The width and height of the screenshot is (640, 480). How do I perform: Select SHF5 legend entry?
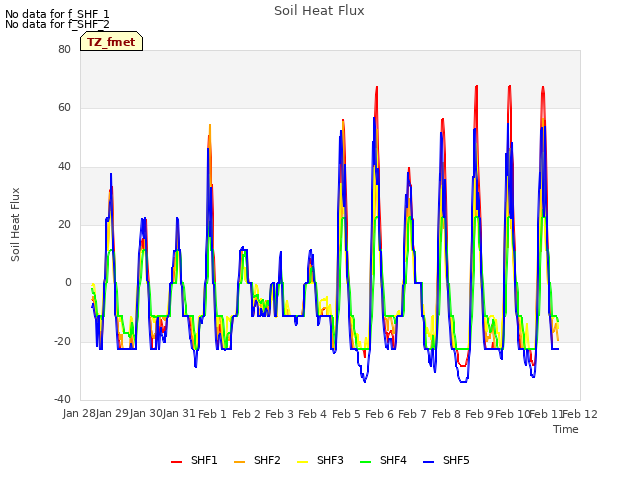pyautogui.click(x=447, y=460)
